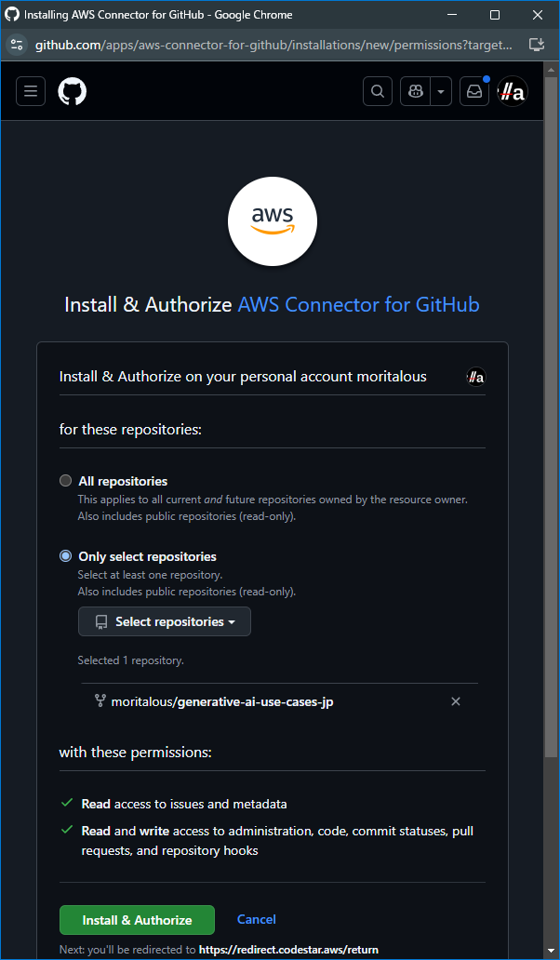
Task: Open the notifications inbox icon
Action: pyautogui.click(x=474, y=91)
